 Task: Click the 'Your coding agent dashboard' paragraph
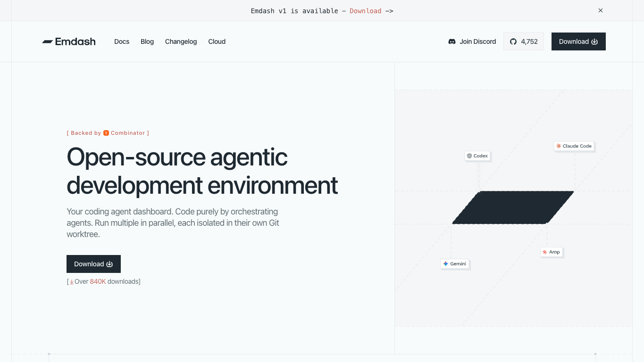(x=173, y=222)
